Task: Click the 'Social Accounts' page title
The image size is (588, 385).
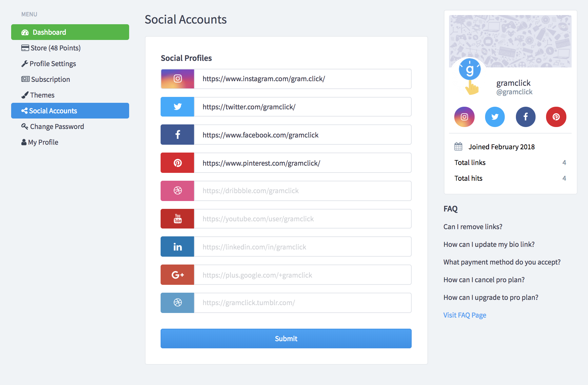Action: click(x=186, y=19)
